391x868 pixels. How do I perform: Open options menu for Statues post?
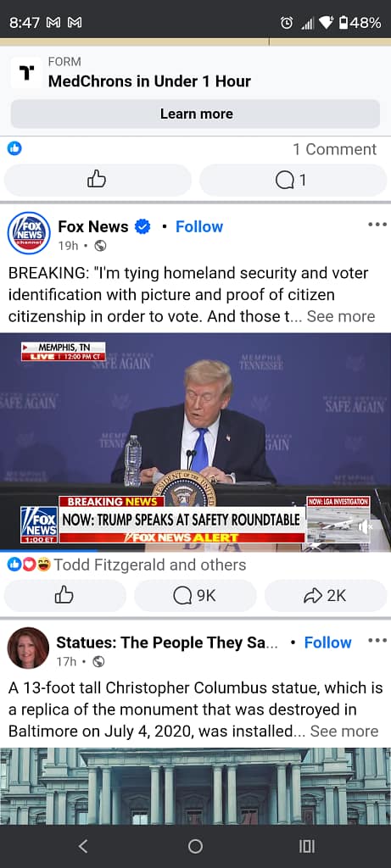coord(377,640)
